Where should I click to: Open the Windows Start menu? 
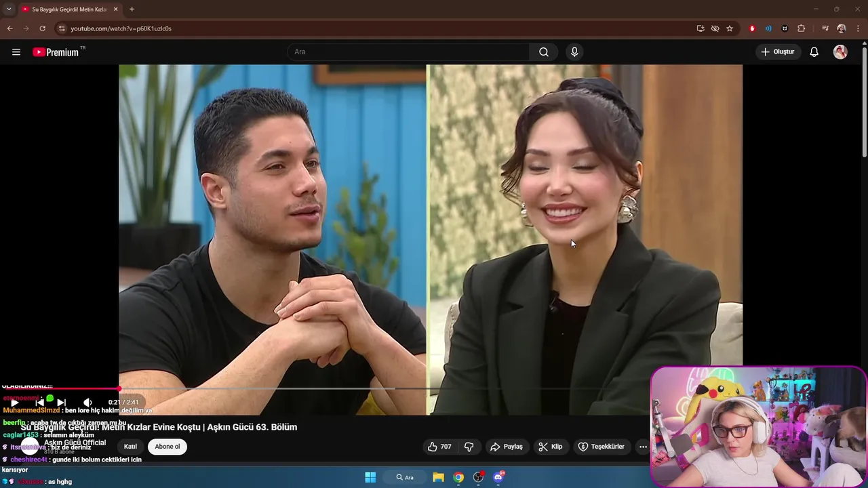coord(370,477)
